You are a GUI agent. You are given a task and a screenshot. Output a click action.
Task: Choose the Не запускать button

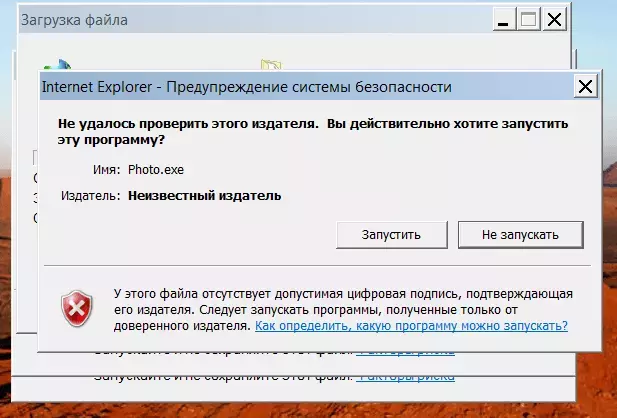520,235
